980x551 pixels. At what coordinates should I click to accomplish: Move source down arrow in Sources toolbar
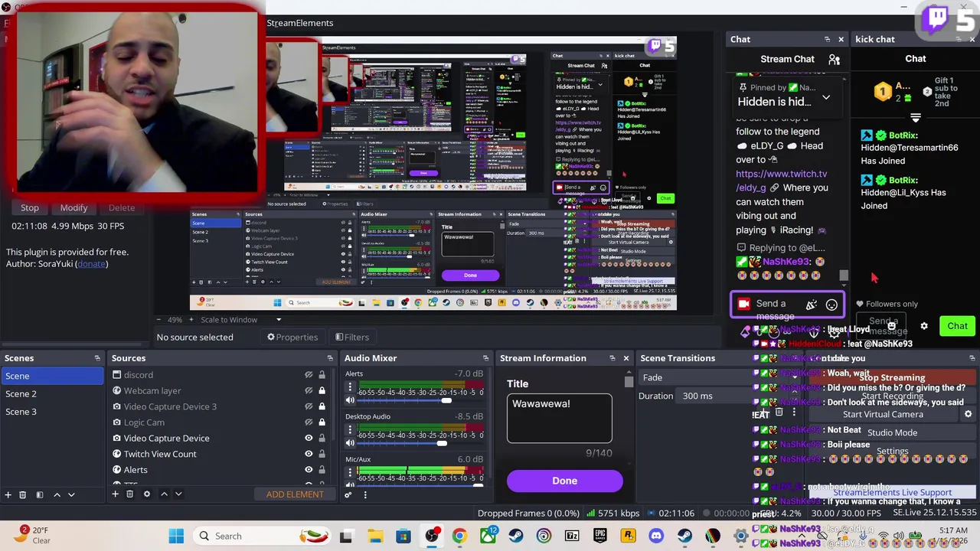[178, 494]
